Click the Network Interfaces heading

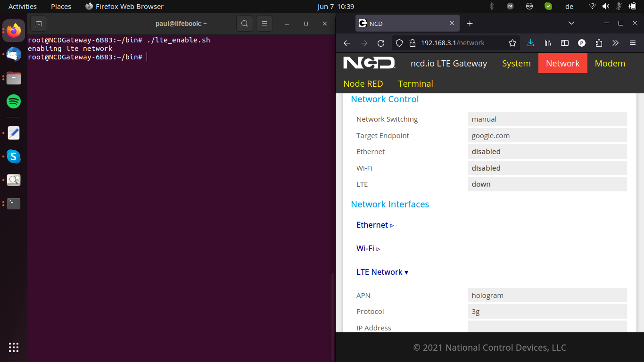(390, 204)
